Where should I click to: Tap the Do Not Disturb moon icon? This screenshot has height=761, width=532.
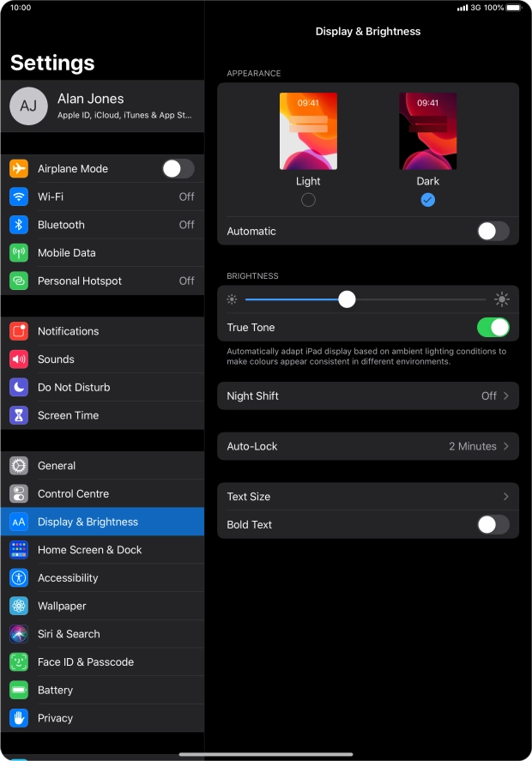(19, 387)
